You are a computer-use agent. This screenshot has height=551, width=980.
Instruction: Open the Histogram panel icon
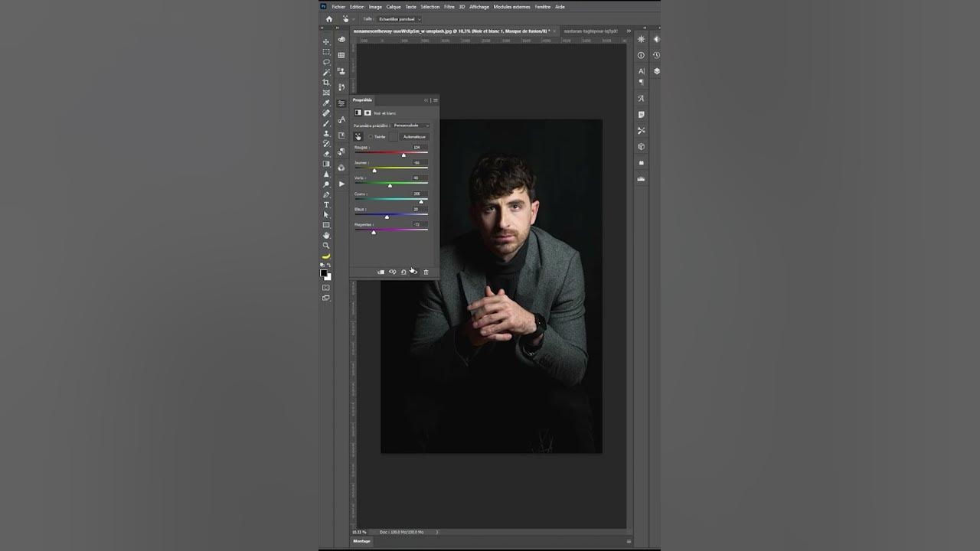point(642,178)
